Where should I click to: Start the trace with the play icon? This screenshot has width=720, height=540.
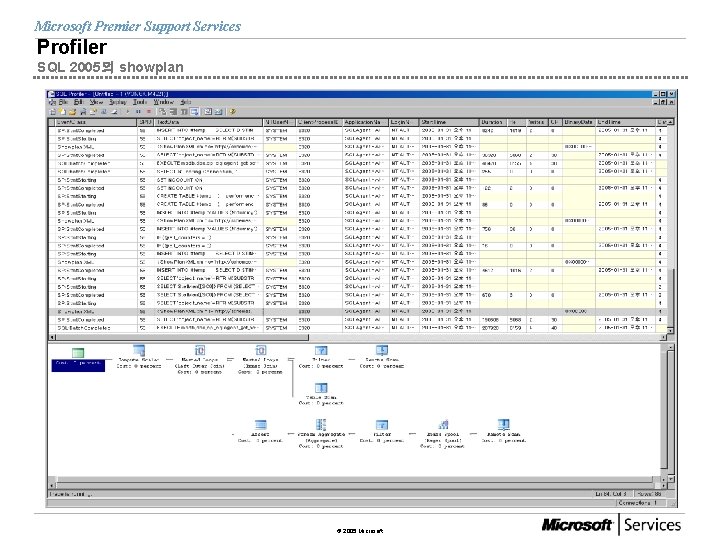128,112
